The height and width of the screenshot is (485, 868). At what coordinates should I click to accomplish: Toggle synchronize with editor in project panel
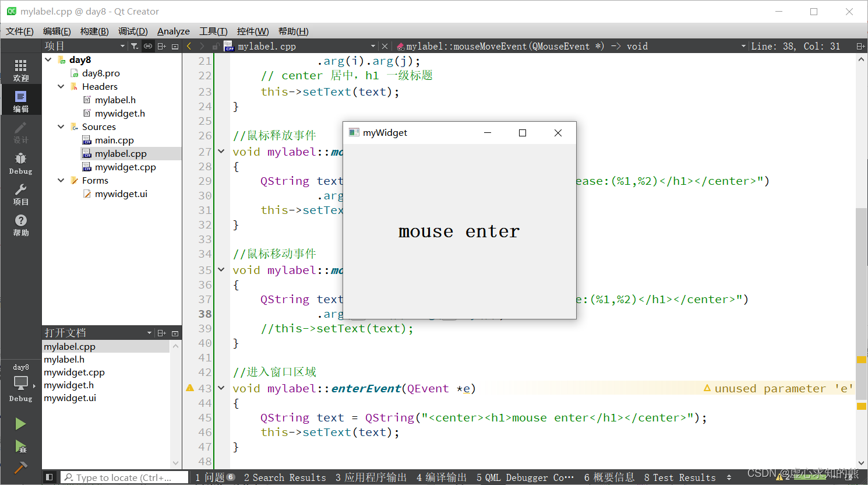147,45
